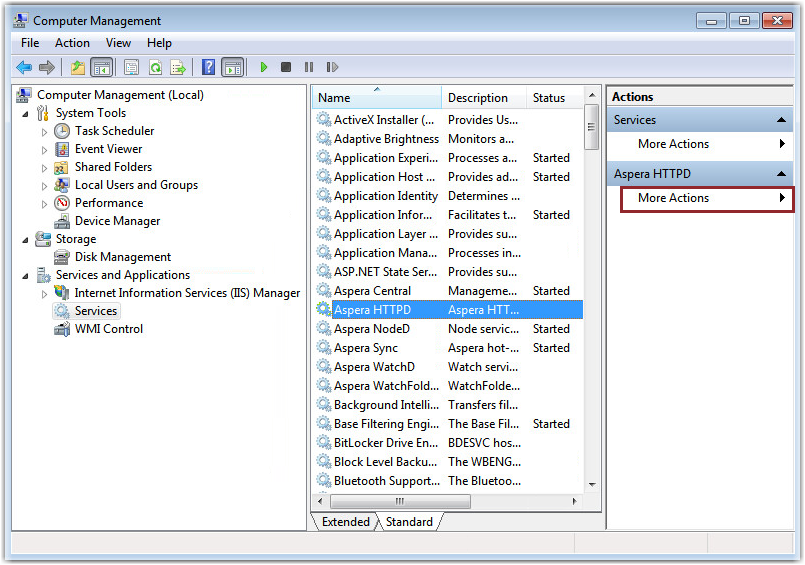Restart the service with restart icon
Viewport: 805px width, 565px height.
pyautogui.click(x=332, y=67)
